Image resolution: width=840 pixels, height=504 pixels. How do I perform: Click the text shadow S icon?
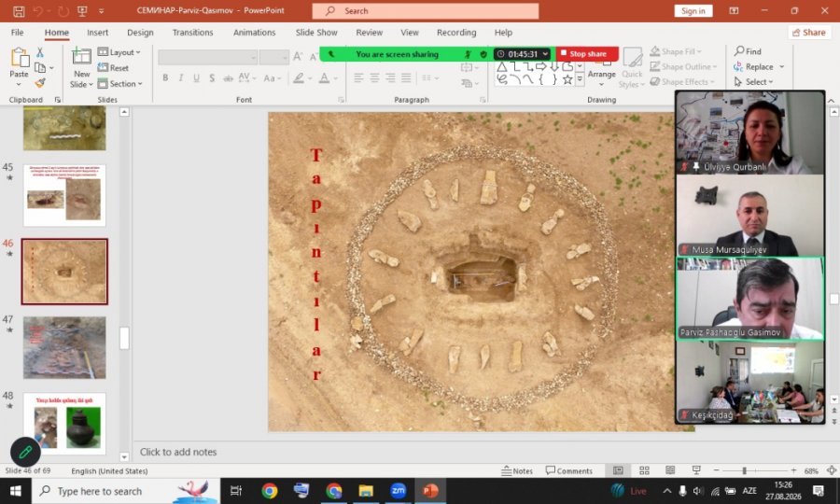(212, 78)
